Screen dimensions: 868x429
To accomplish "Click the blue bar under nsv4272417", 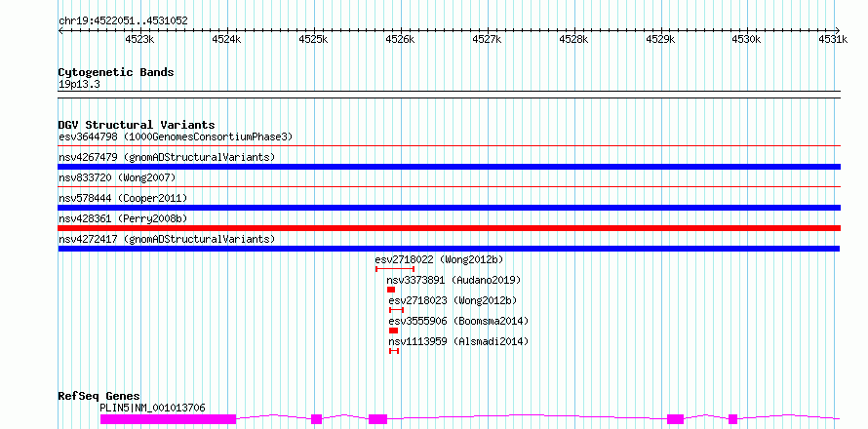I will 450,249.
